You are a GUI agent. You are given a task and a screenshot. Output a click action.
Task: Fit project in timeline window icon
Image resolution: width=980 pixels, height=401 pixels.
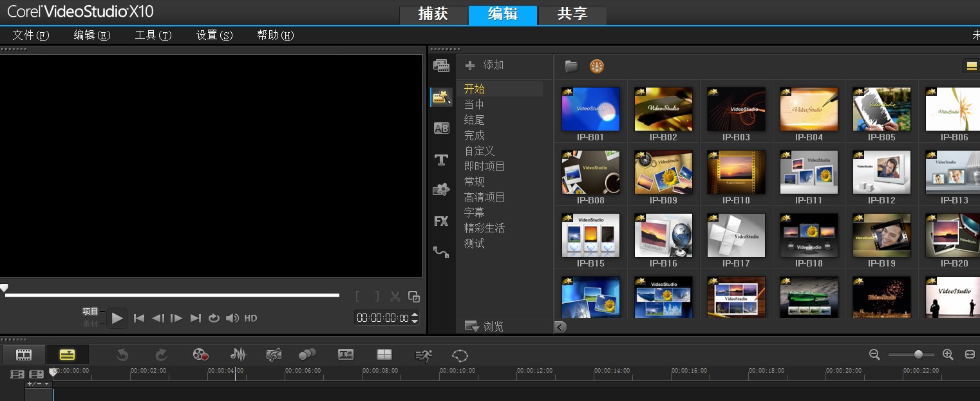pos(970,354)
